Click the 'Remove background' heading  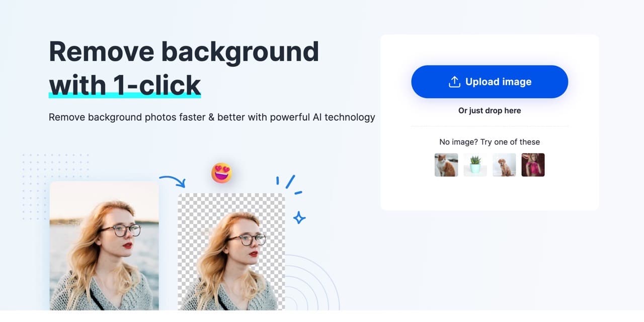(184, 51)
